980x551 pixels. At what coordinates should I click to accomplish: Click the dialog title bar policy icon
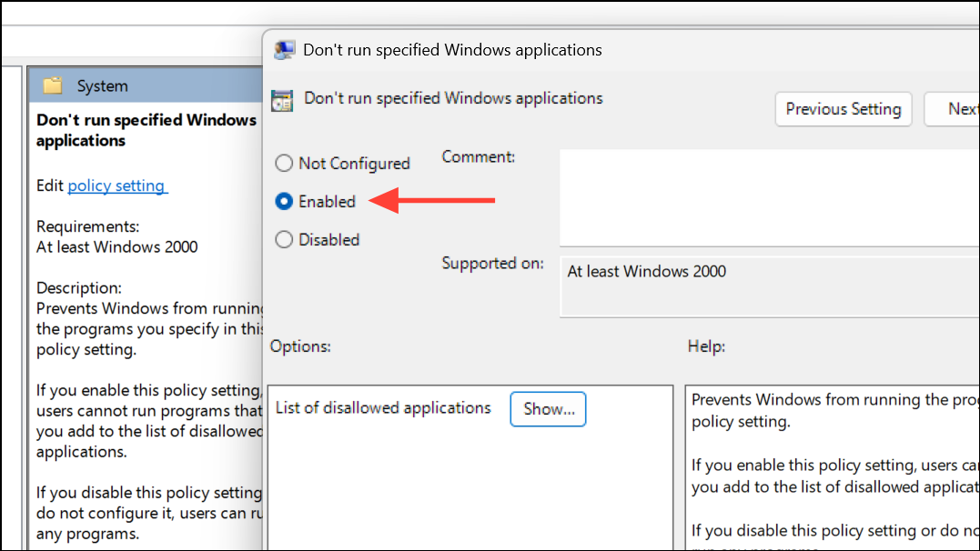pos(285,50)
